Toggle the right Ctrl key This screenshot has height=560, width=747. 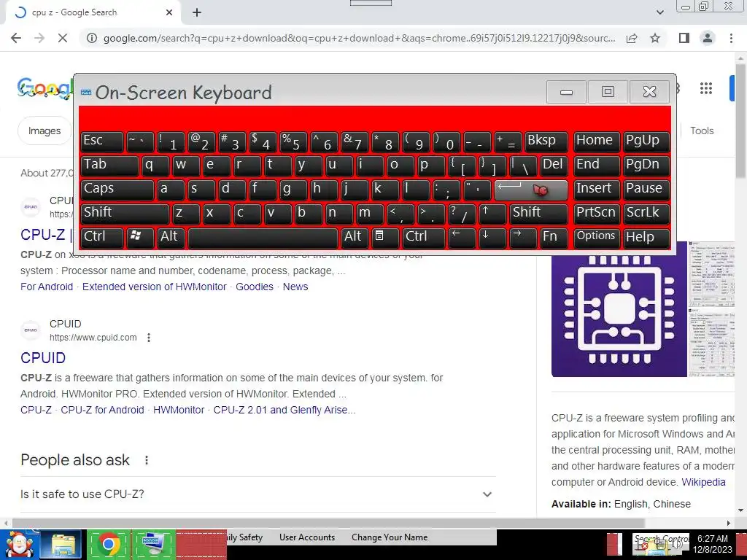pos(424,238)
